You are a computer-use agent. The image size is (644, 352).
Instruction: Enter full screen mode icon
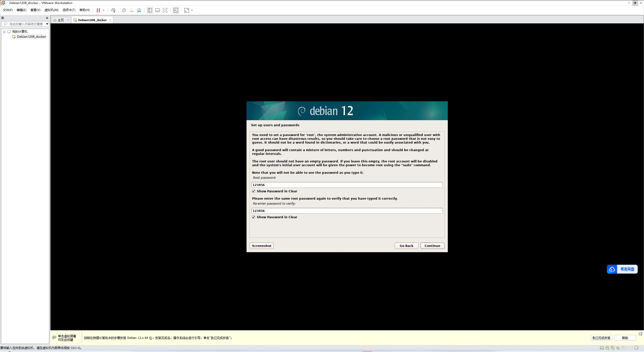pos(165,10)
